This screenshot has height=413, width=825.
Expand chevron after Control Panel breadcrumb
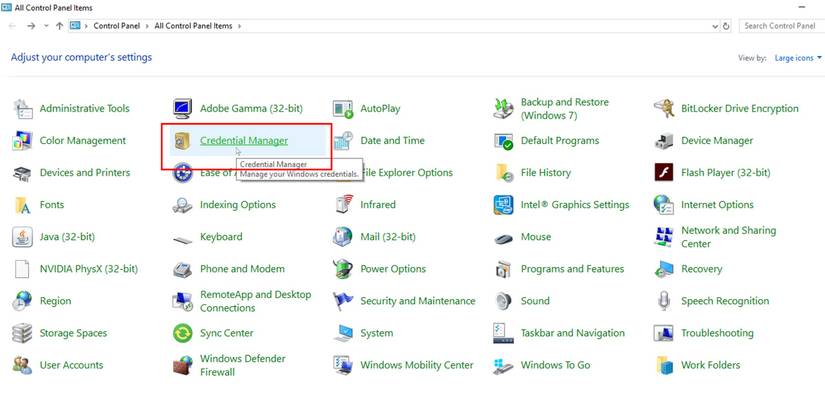click(147, 26)
